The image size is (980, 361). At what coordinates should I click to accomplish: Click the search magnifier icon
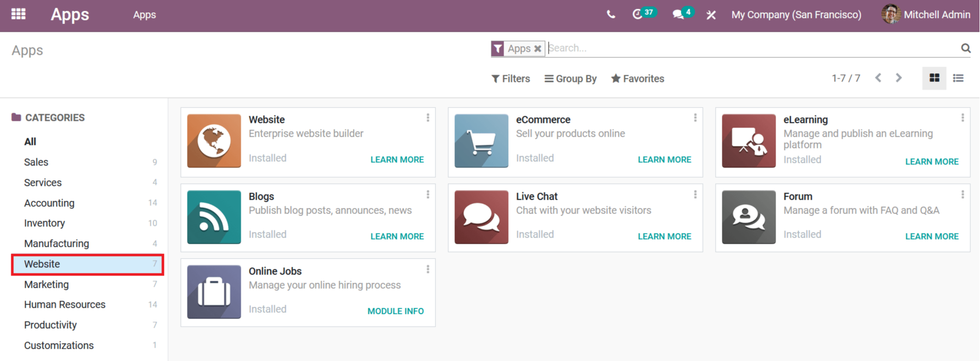point(966,48)
